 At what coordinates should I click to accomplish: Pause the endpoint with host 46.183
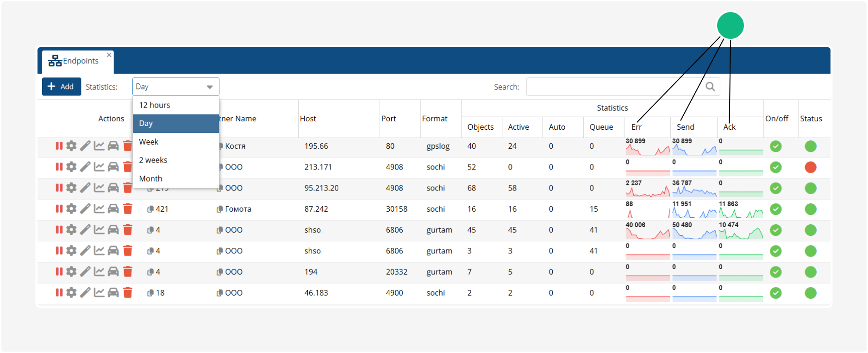(59, 292)
